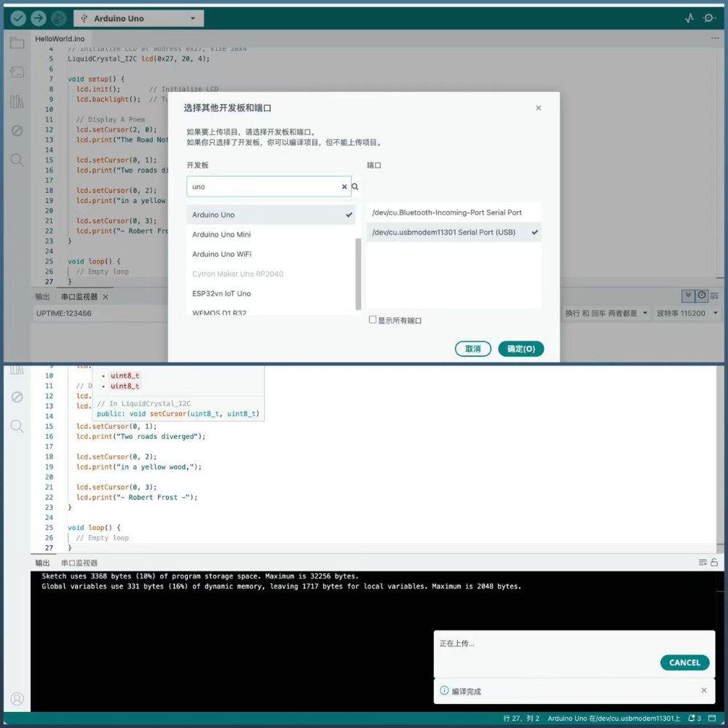Viewport: 728px width, 728px height.
Task: Open notifications bell showing 3
Action: pos(695,719)
